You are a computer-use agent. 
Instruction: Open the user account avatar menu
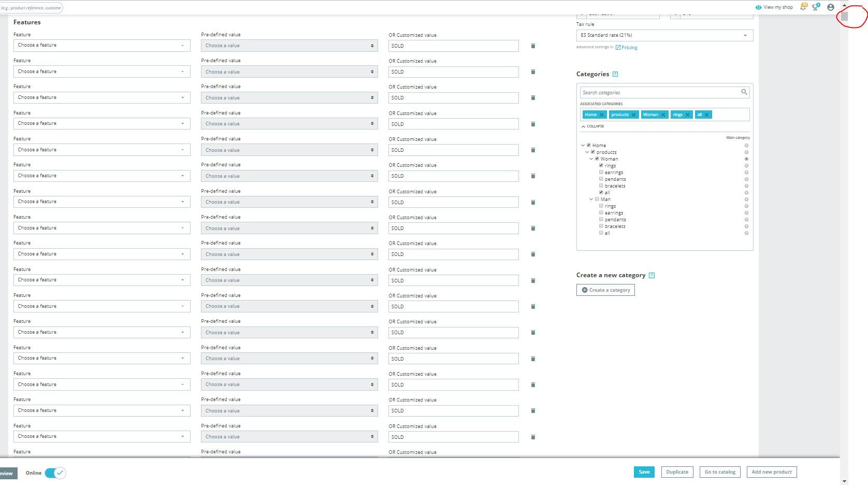coord(831,7)
